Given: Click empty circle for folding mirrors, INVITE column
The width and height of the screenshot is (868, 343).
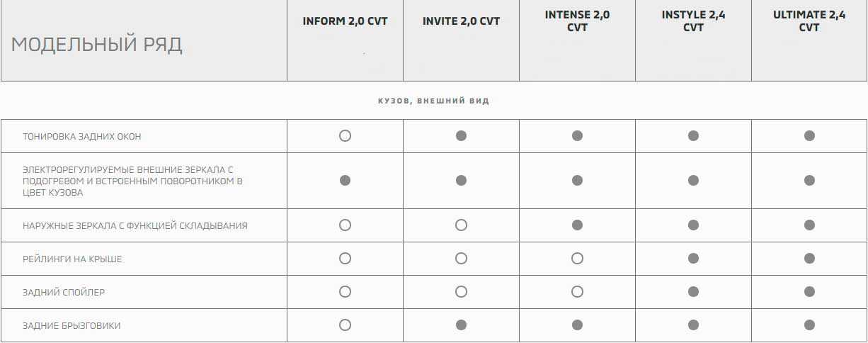Looking at the screenshot, I should 461,225.
